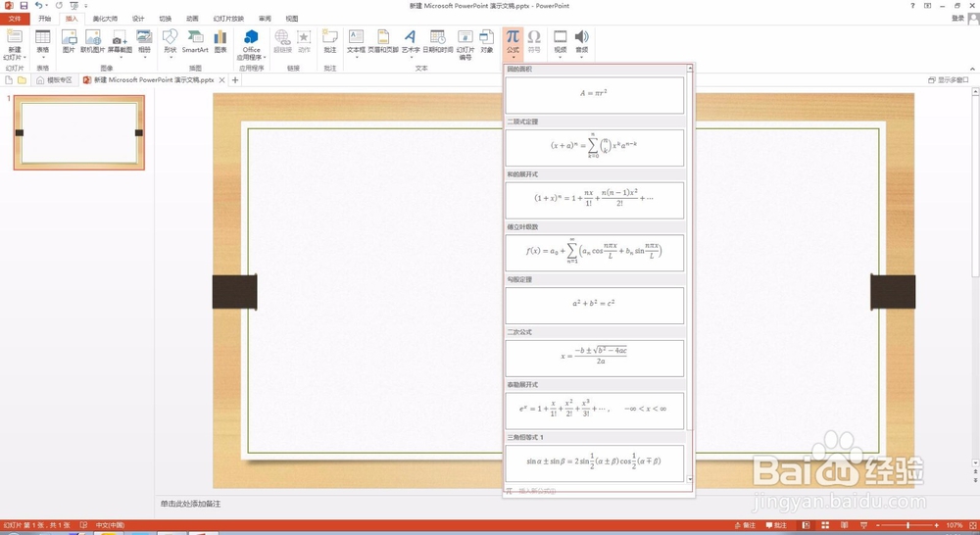The image size is (980, 535).
Task: Click the zoom slider handle in status bar
Action: click(x=908, y=525)
